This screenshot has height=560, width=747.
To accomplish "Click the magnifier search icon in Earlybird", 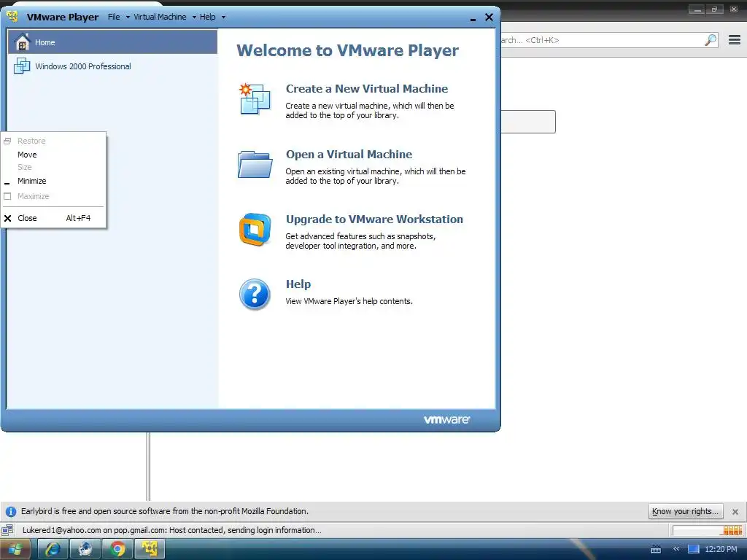I will click(711, 40).
